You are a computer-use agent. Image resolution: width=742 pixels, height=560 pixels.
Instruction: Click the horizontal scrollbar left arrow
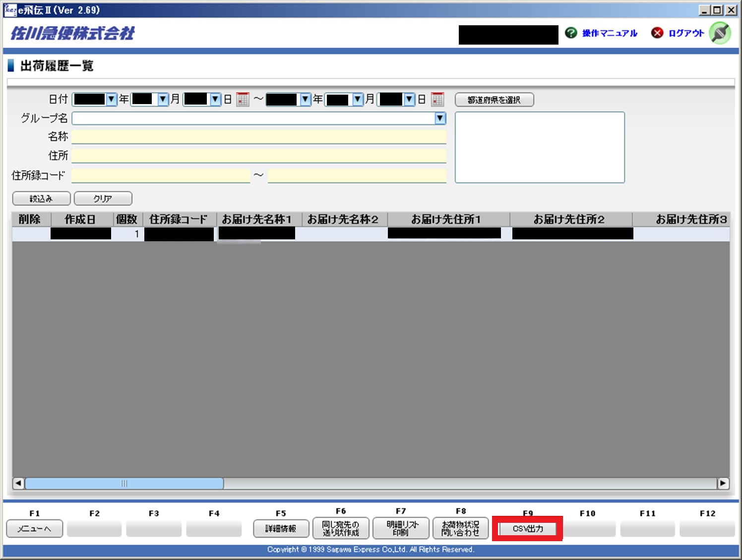click(18, 483)
